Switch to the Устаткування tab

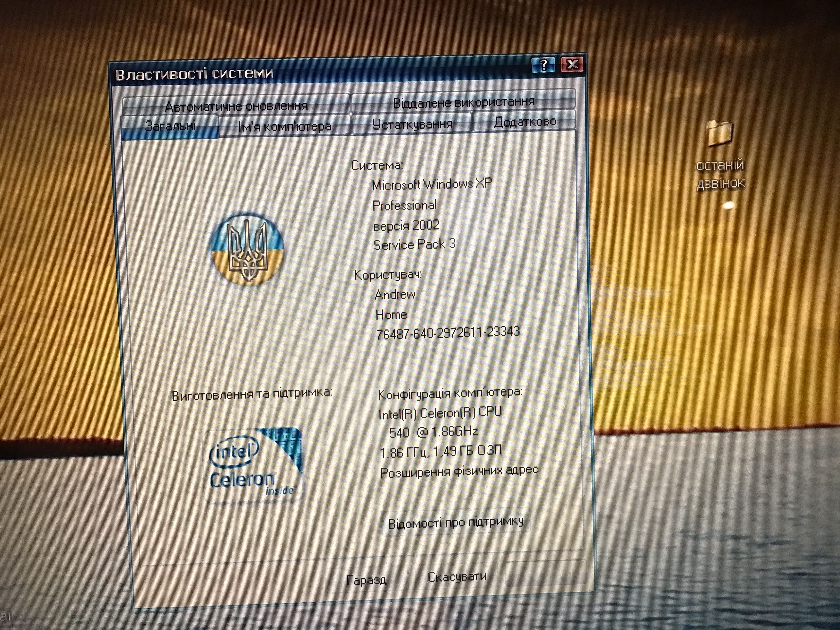[x=412, y=124]
